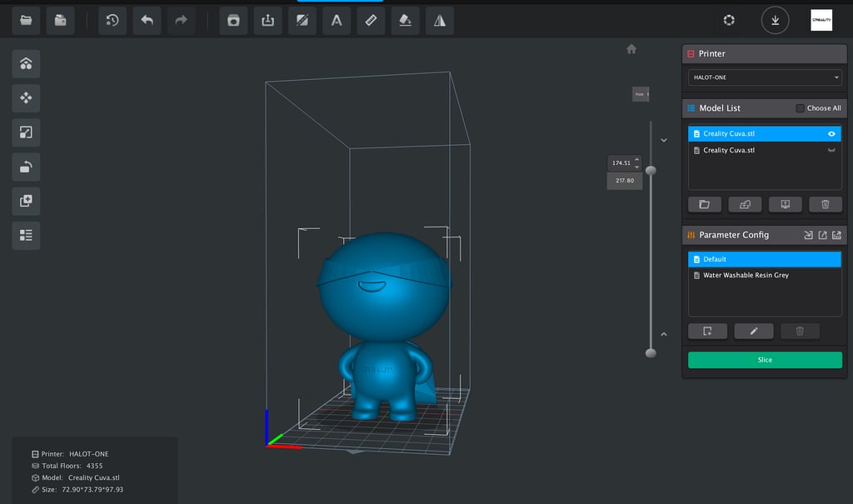Edit the selected parameter profile with the pencil
The width and height of the screenshot is (853, 504).
(x=753, y=331)
